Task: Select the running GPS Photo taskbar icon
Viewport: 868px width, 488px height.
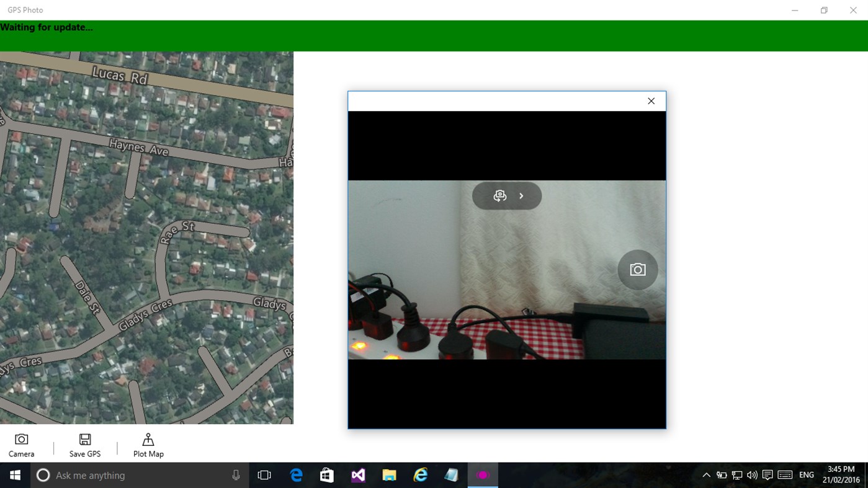Action: (x=483, y=475)
